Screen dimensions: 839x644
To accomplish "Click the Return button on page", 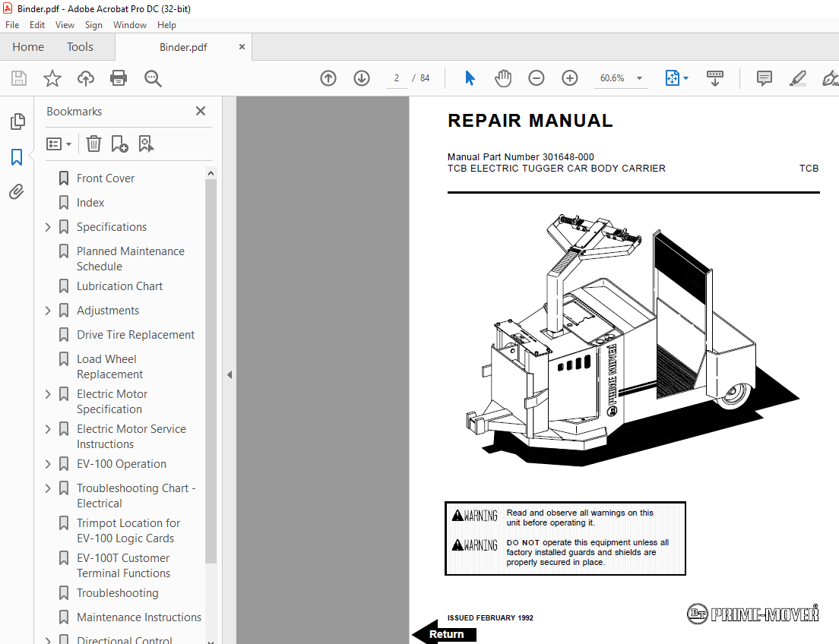I will click(x=445, y=634).
